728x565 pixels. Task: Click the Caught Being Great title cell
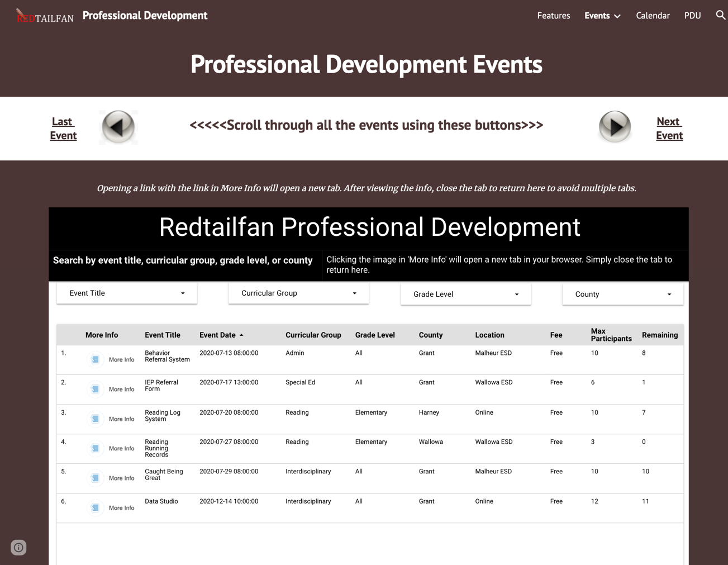(164, 474)
